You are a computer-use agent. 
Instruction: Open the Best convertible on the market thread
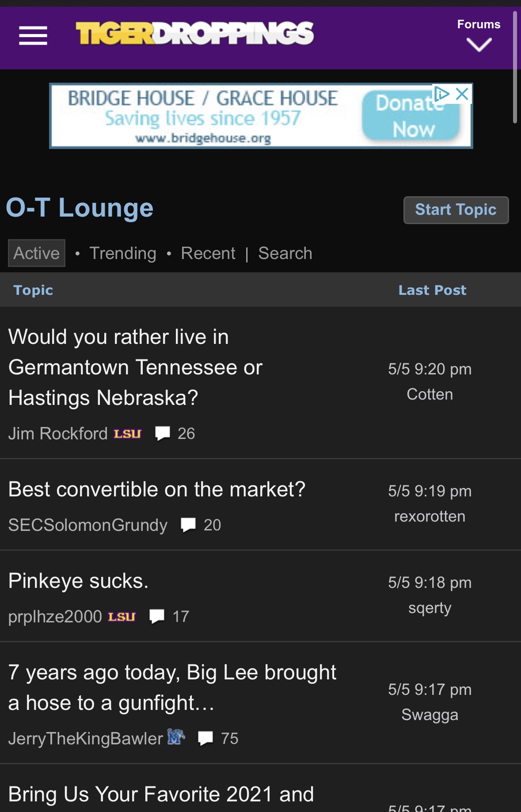[157, 489]
